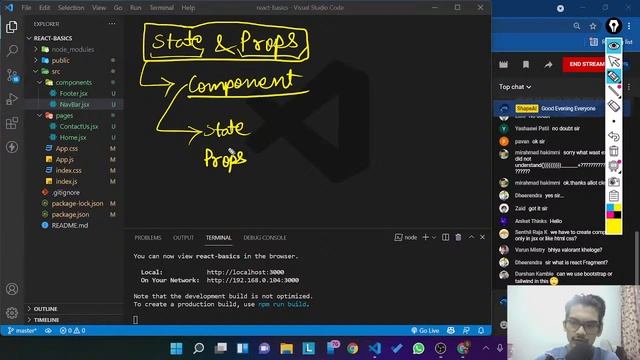Open the Explorer view in activity bar
This screenshot has height=360, width=640.
[x=12, y=27]
